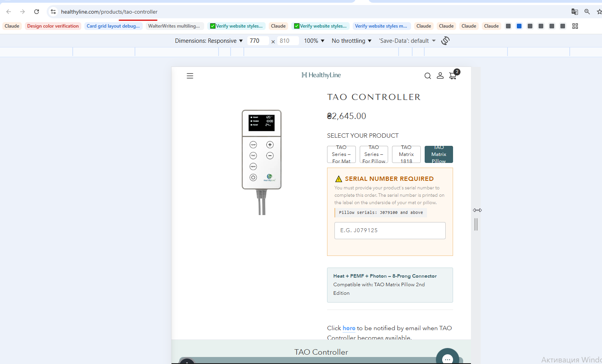Open the Card grid layout debug bookmark
Image resolution: width=602 pixels, height=364 pixels.
(113, 26)
